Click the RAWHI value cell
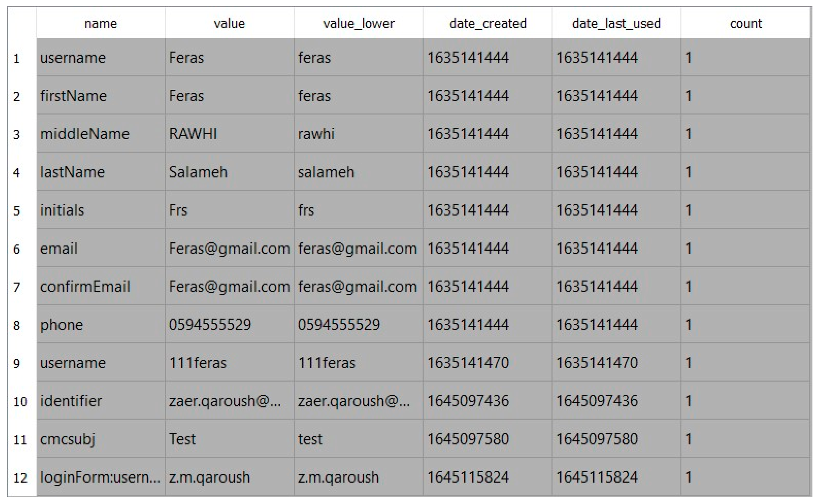The image size is (820, 504). click(x=193, y=134)
